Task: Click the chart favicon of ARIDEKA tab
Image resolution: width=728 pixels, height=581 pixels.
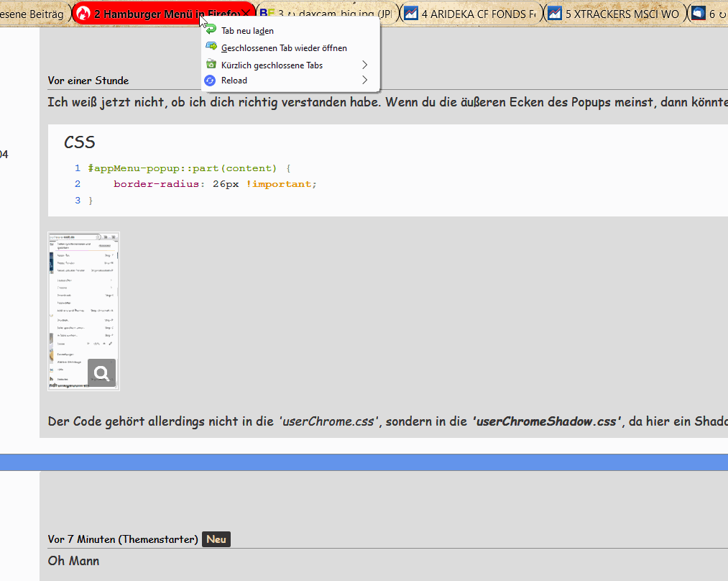Action: click(x=411, y=13)
